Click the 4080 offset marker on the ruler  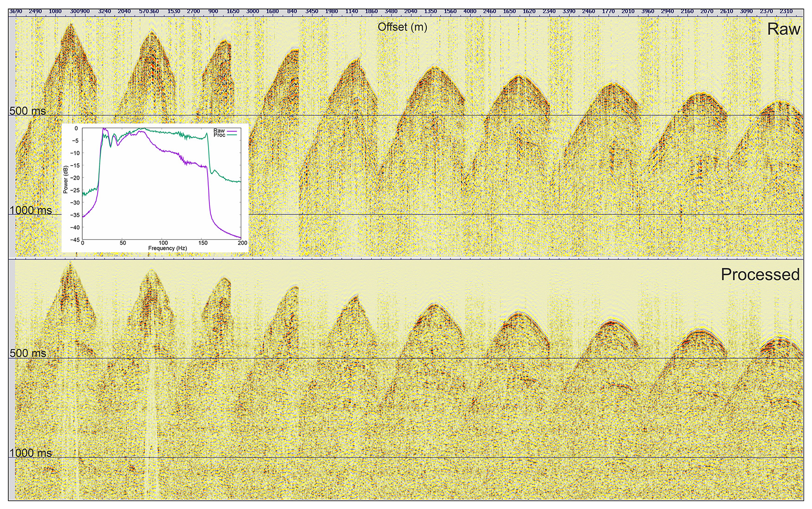(469, 11)
